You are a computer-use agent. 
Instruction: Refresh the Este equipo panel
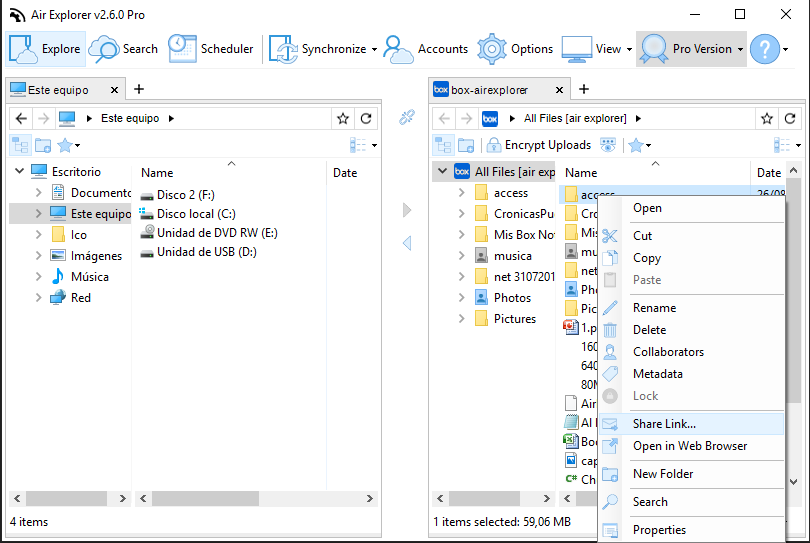(x=366, y=118)
